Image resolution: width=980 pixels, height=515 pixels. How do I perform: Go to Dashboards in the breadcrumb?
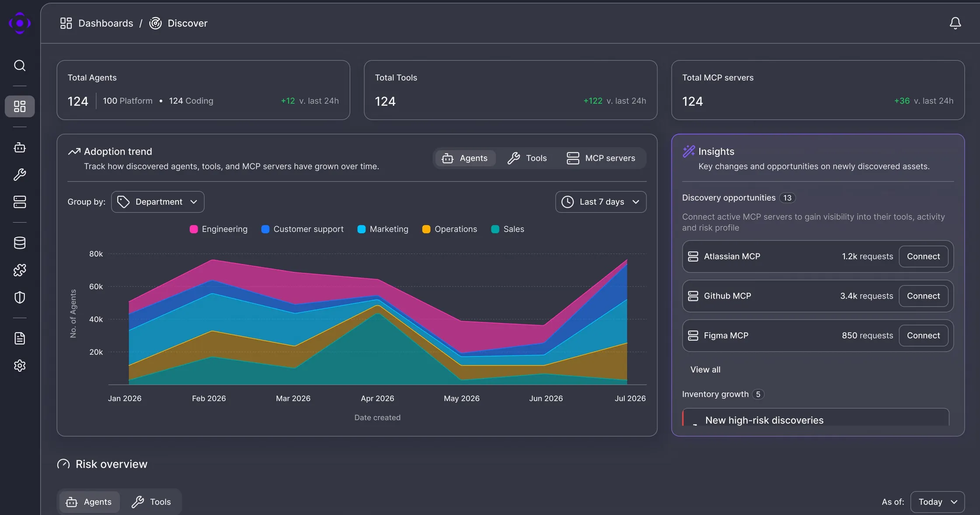105,23
